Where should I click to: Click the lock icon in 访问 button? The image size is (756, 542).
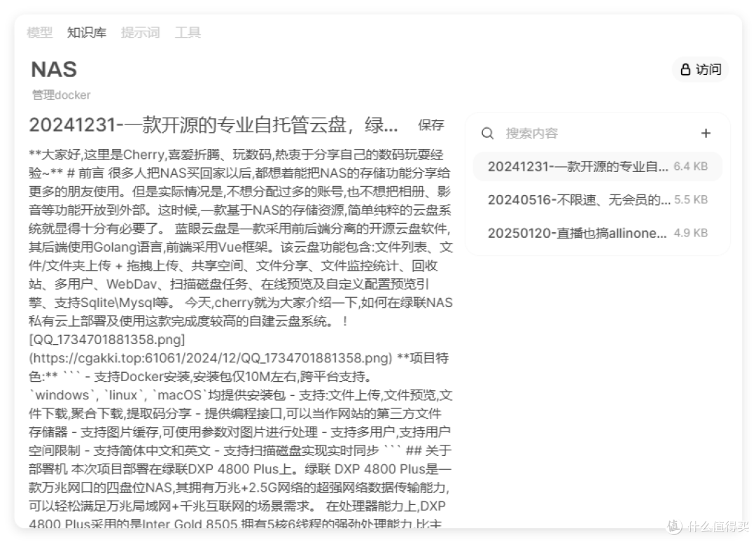point(685,69)
